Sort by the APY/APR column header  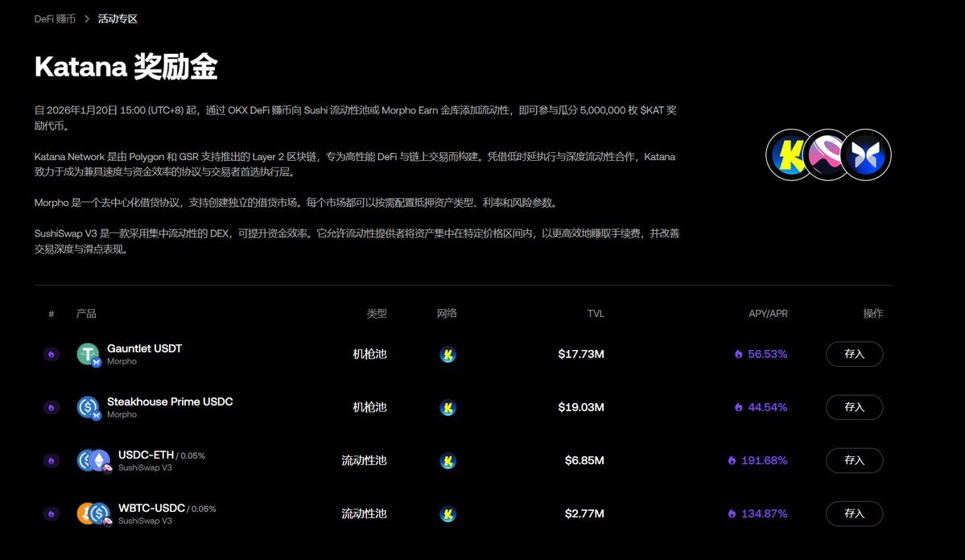pos(768,314)
